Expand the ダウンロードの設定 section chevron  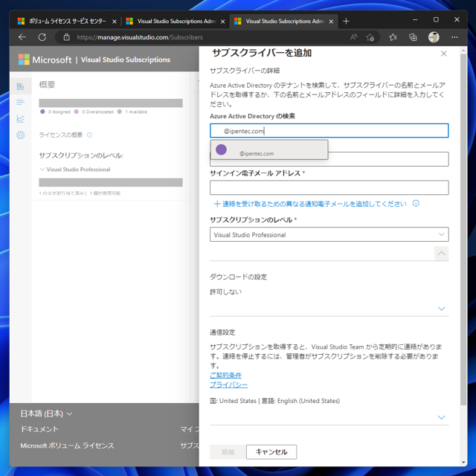point(441,309)
